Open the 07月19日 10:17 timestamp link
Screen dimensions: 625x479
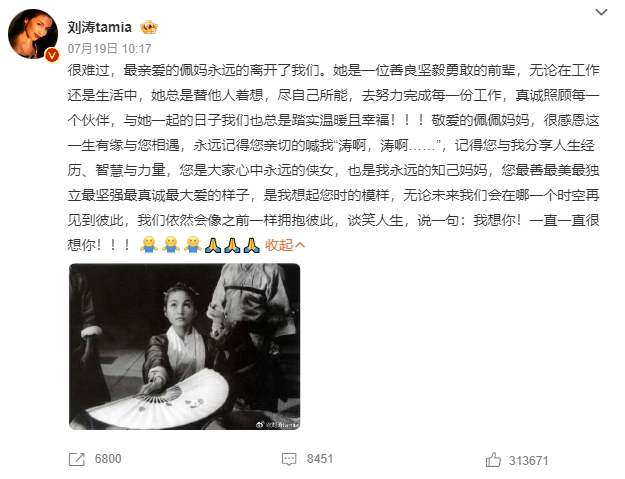[109, 49]
